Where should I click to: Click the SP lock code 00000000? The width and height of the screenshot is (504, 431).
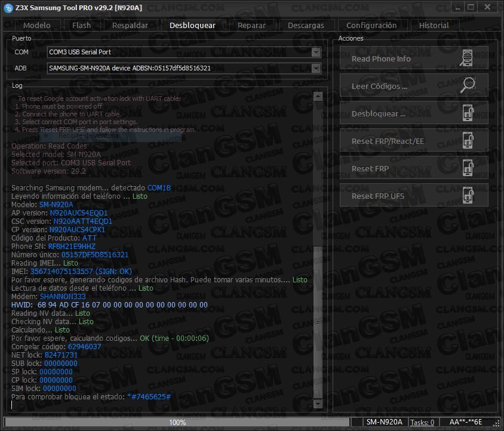[56, 371]
